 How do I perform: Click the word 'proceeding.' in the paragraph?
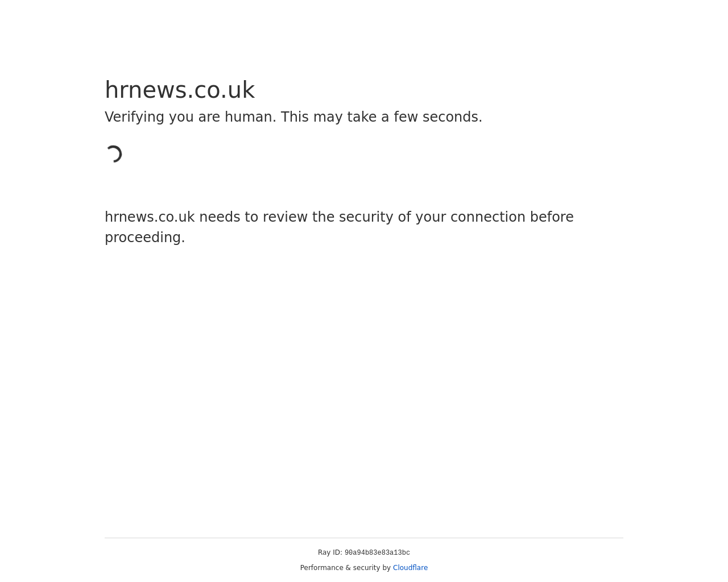click(x=145, y=238)
